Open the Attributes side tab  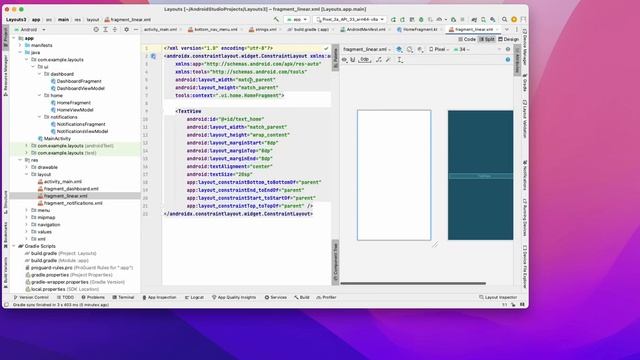tap(517, 60)
